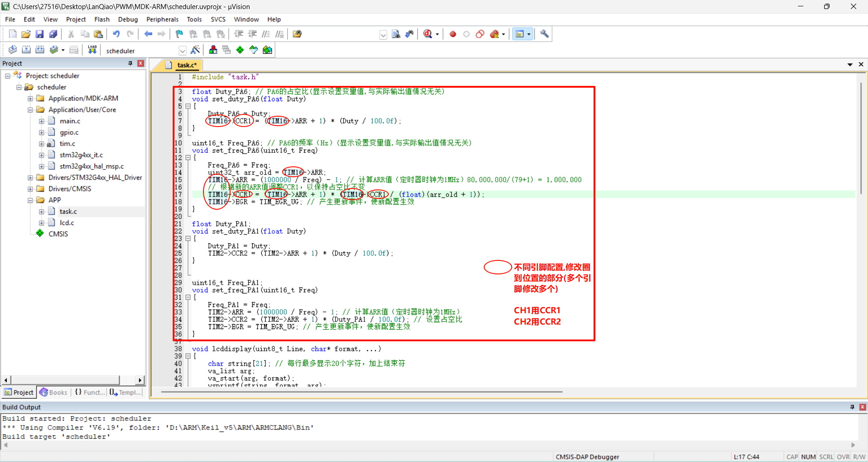The height and width of the screenshot is (462, 868).
Task: Download code to flash with LOAD icon
Action: click(92, 50)
